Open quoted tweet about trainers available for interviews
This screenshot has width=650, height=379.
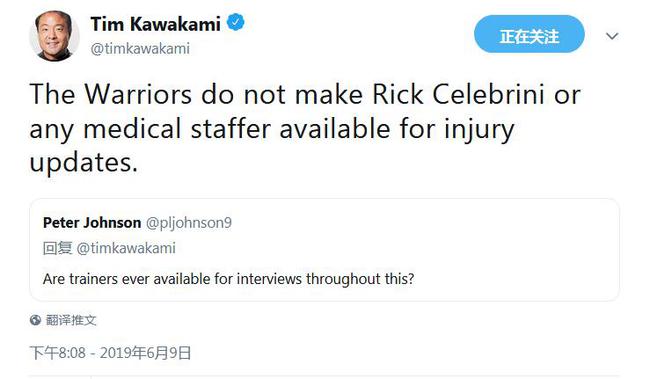(325, 250)
